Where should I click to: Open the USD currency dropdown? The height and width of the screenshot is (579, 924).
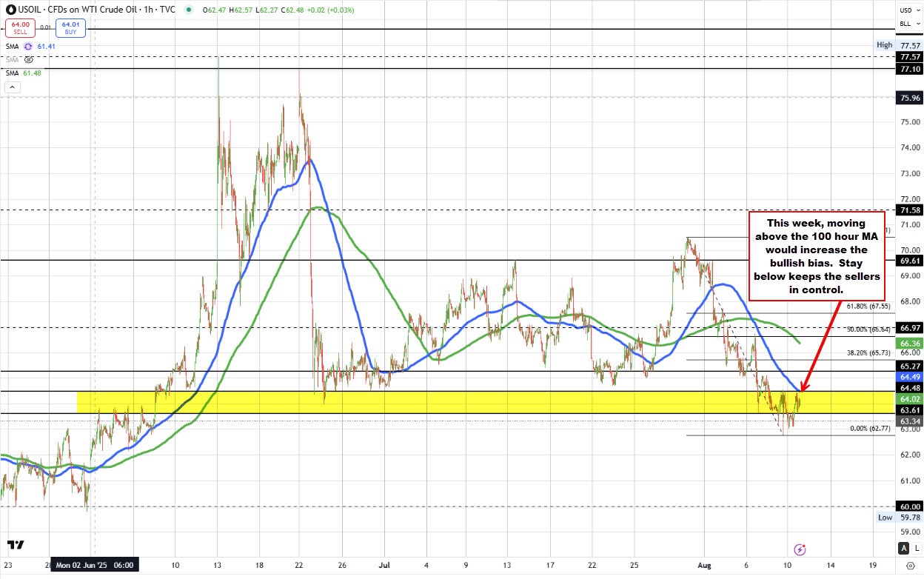[906, 10]
